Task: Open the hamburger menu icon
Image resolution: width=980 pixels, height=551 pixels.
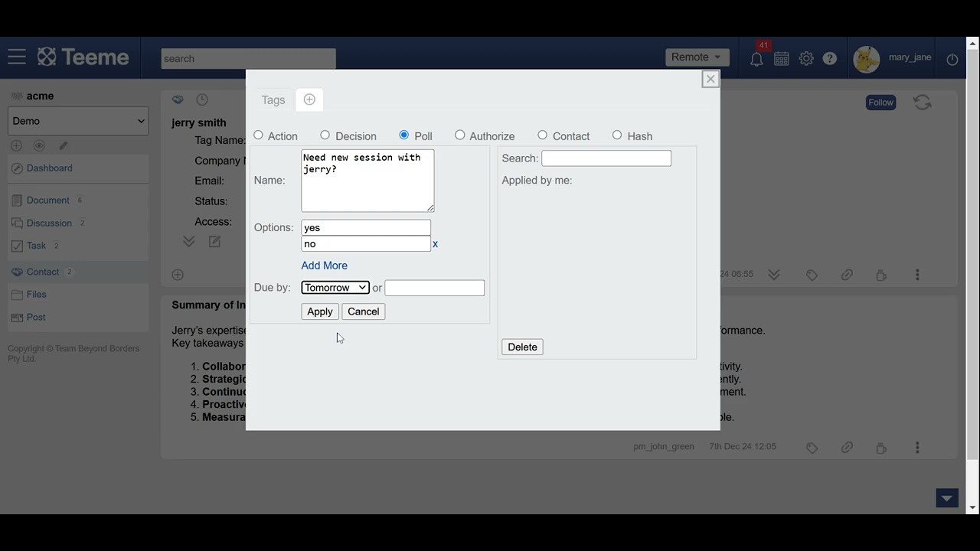Action: [x=17, y=57]
